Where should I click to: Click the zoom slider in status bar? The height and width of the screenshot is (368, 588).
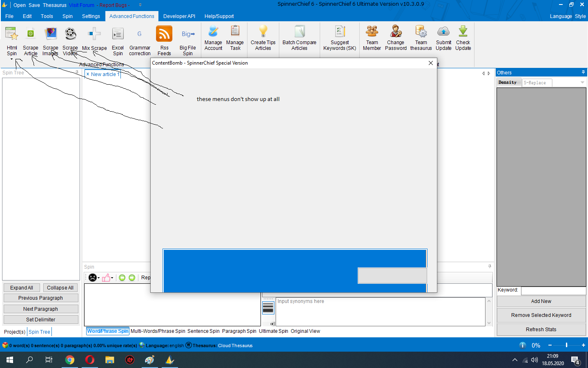[566, 345]
